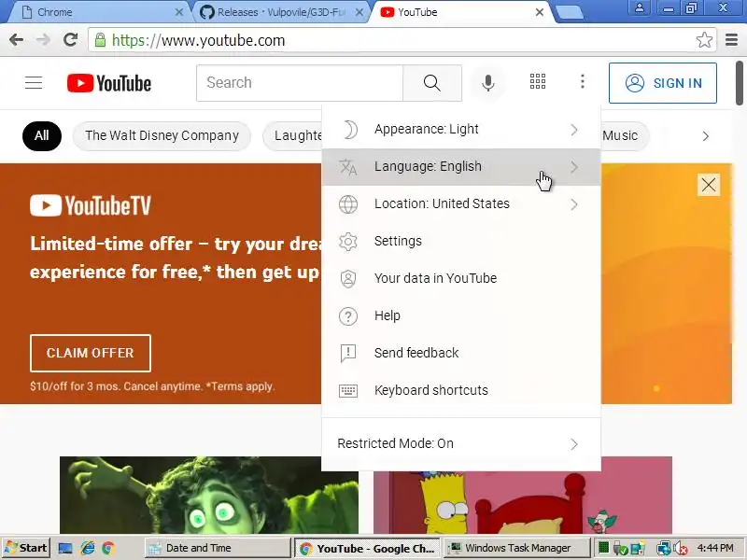
Task: Click the page vertical scrollbar
Action: coord(740,83)
